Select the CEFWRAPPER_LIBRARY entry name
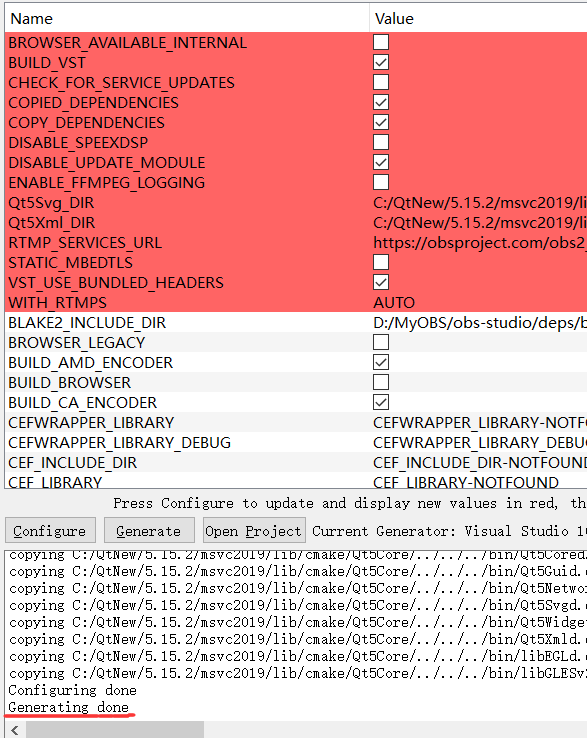587x738 pixels. click(91, 423)
